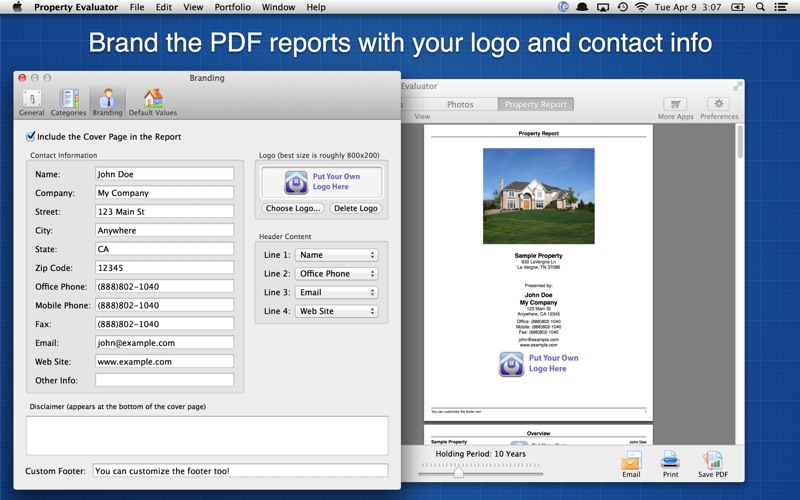Open the Time Machine menu icon

622,7
